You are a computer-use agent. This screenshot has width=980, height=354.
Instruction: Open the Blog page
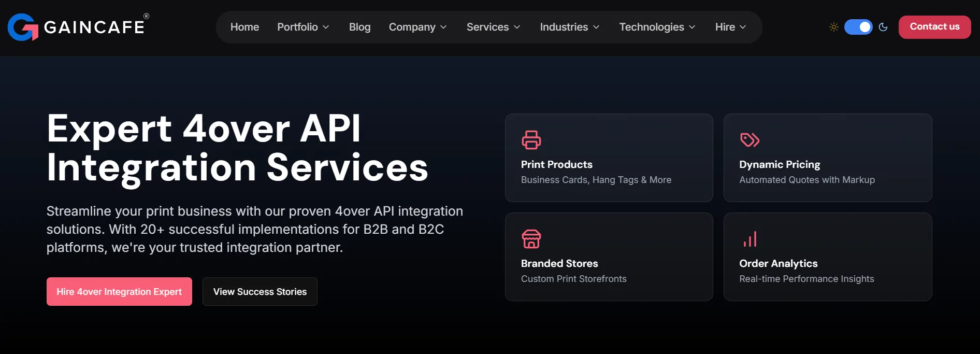click(359, 27)
